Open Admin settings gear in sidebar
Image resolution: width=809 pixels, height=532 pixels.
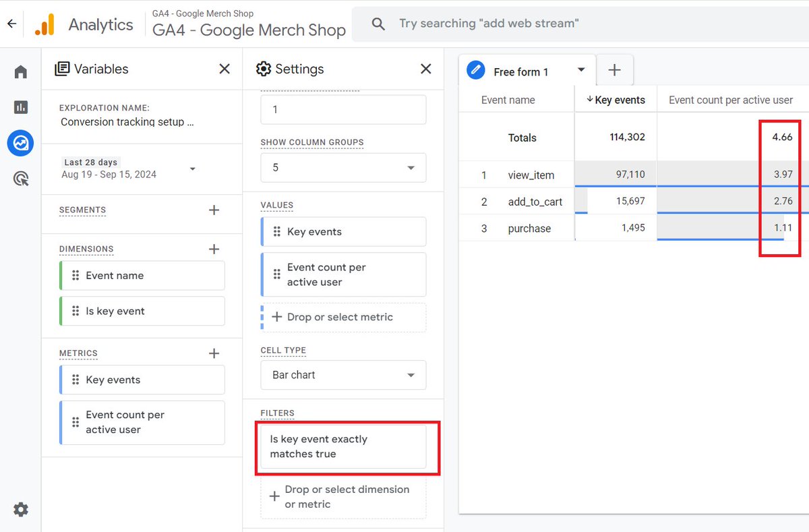click(x=21, y=509)
